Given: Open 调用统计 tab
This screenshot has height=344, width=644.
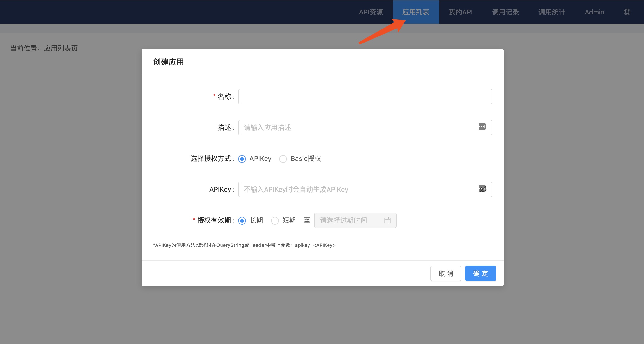Looking at the screenshot, I should [551, 12].
